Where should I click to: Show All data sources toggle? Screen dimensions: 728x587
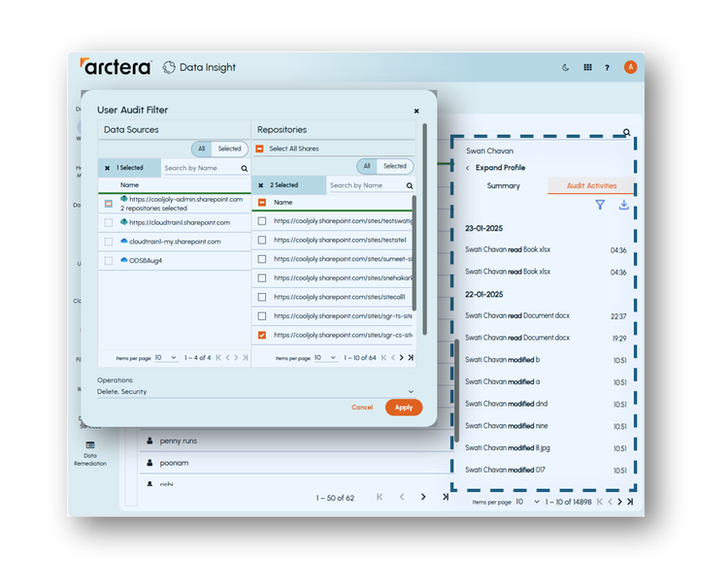coord(202,149)
